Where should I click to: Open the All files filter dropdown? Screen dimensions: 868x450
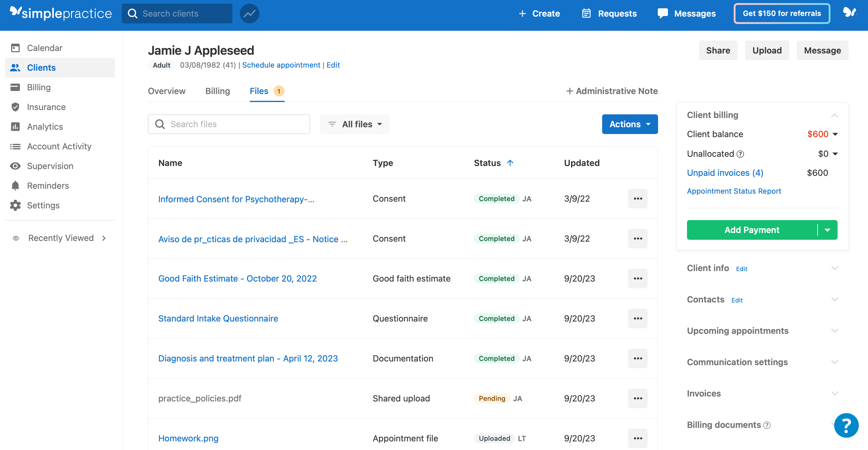pyautogui.click(x=354, y=124)
